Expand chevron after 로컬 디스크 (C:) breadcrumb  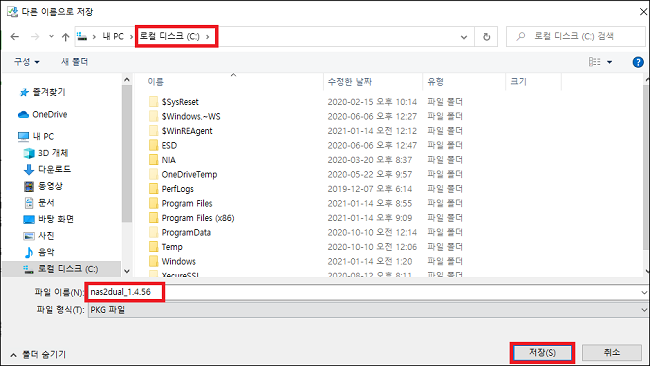[208, 36]
